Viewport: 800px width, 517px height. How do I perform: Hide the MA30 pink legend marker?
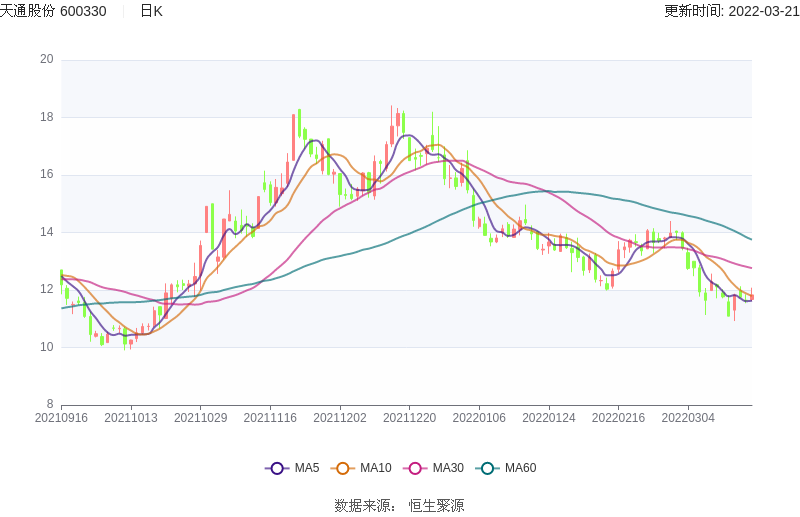tap(415, 468)
